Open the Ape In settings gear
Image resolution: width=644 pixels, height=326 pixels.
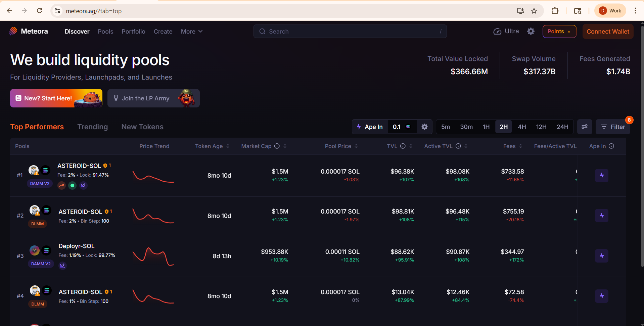(x=424, y=127)
